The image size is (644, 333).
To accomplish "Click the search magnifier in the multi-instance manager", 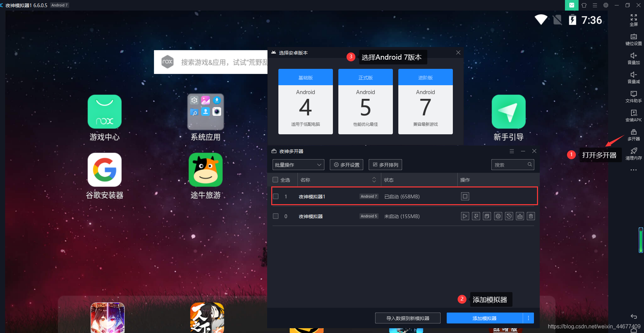I will coord(530,165).
